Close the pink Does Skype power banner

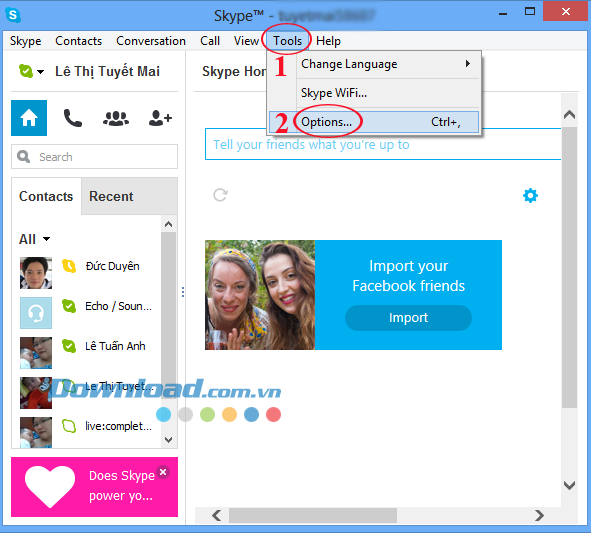163,472
